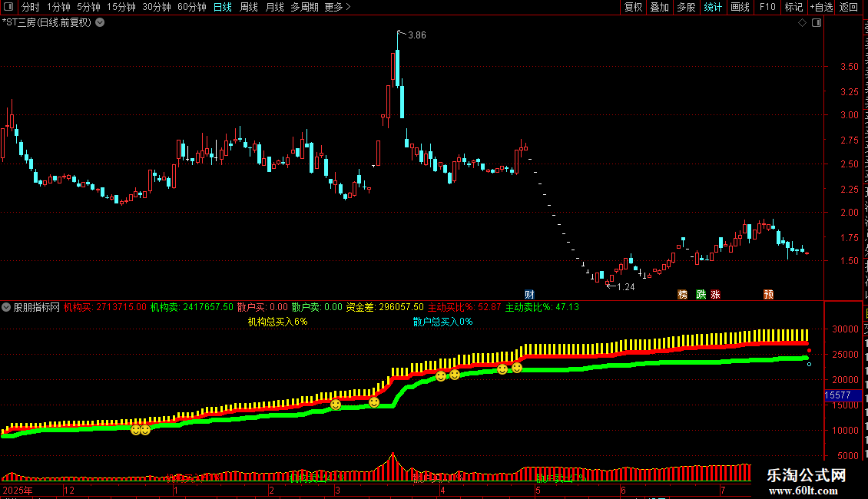Toggle the side panel icon at toolbar start
The height and width of the screenshot is (499, 868).
pos(8,7)
